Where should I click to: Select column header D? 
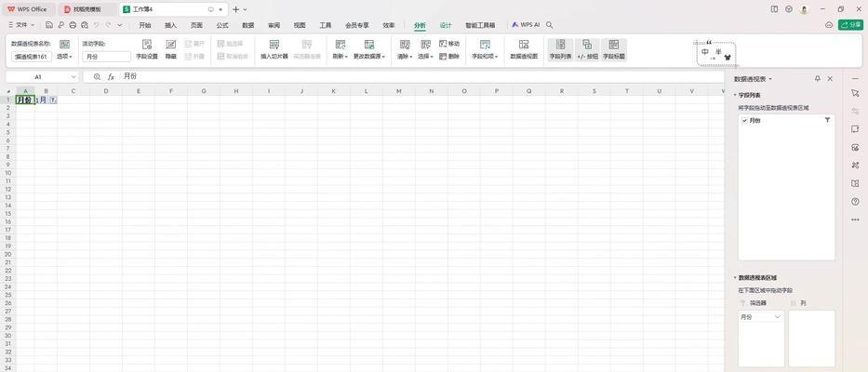coord(106,91)
